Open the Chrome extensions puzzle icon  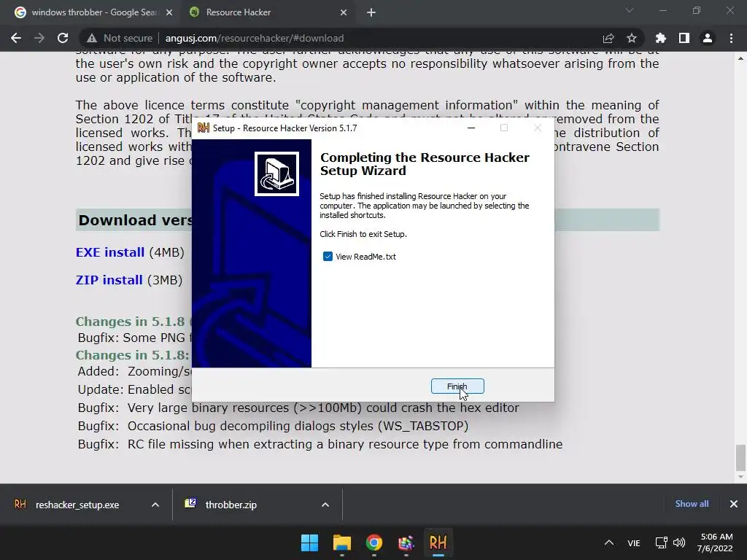pos(661,38)
